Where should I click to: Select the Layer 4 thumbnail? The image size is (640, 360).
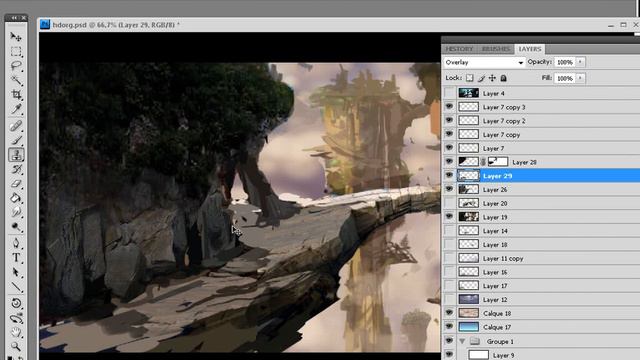[469, 93]
